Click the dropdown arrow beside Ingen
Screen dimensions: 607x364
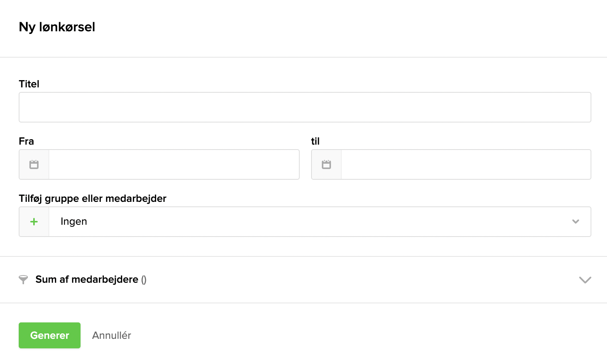pyautogui.click(x=576, y=222)
